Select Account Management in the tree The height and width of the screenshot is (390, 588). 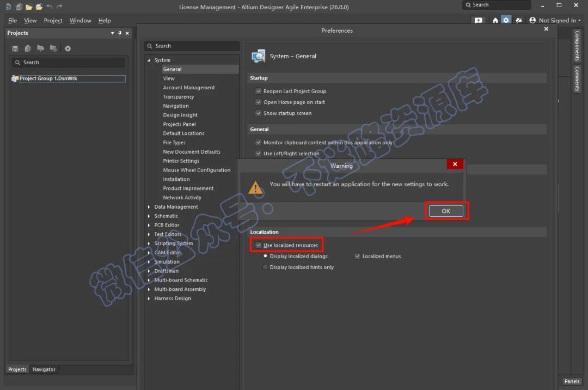coord(189,87)
